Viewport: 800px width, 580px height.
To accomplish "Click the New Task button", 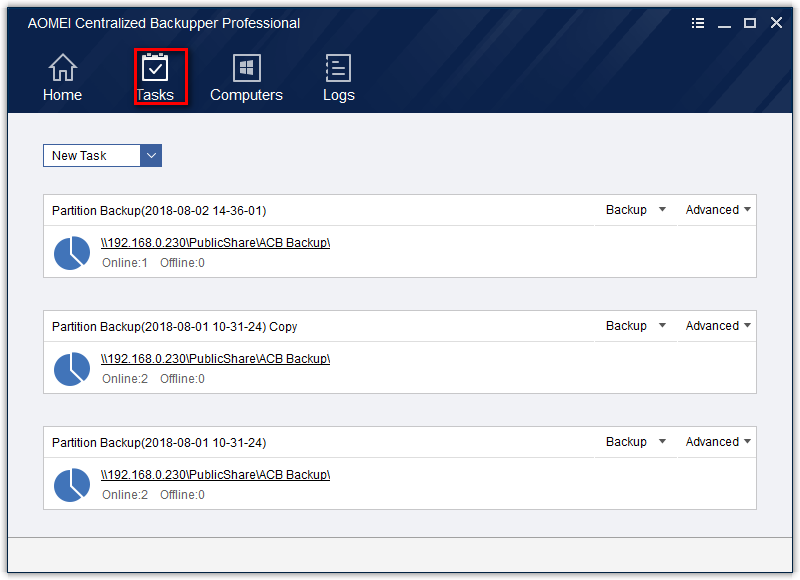I will [92, 156].
